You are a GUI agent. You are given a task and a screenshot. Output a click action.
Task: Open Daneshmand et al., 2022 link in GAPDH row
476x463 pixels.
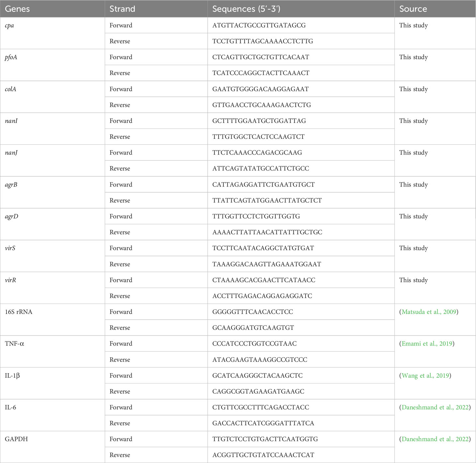pyautogui.click(x=435, y=439)
